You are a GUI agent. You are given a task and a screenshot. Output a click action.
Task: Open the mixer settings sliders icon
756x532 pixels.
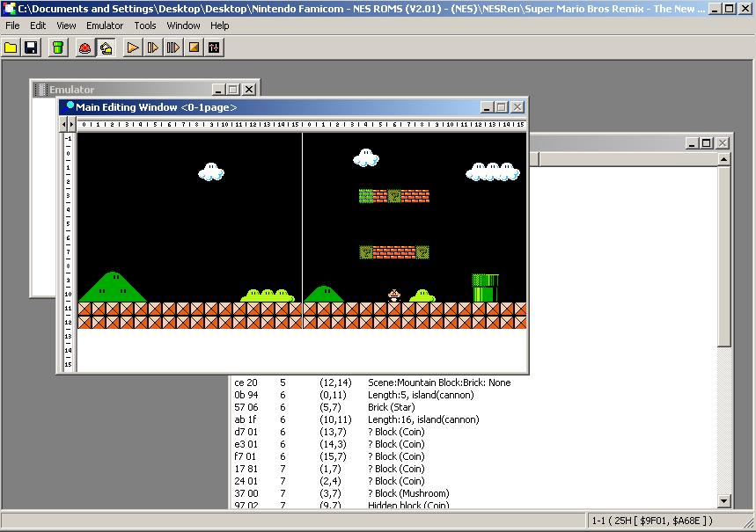(x=214, y=47)
